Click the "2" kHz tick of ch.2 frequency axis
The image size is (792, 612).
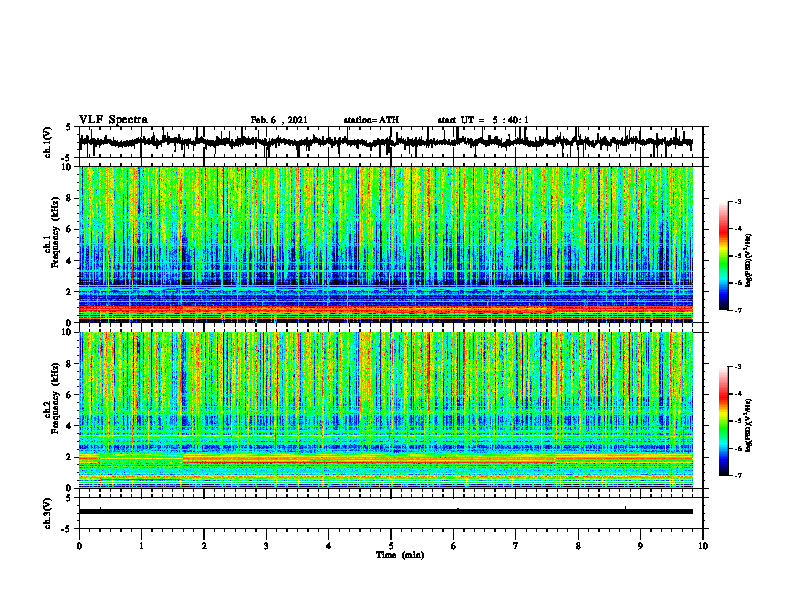tap(71, 457)
